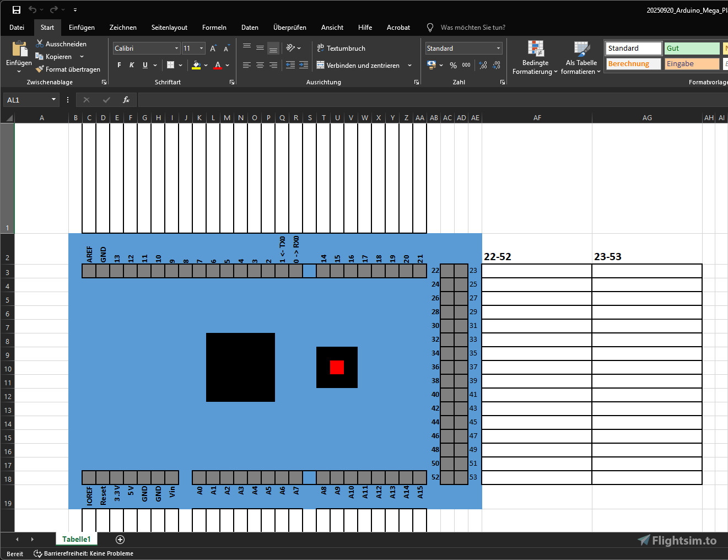Viewport: 728px width, 560px height.
Task: Toggle underline with the U button
Action: 144,65
